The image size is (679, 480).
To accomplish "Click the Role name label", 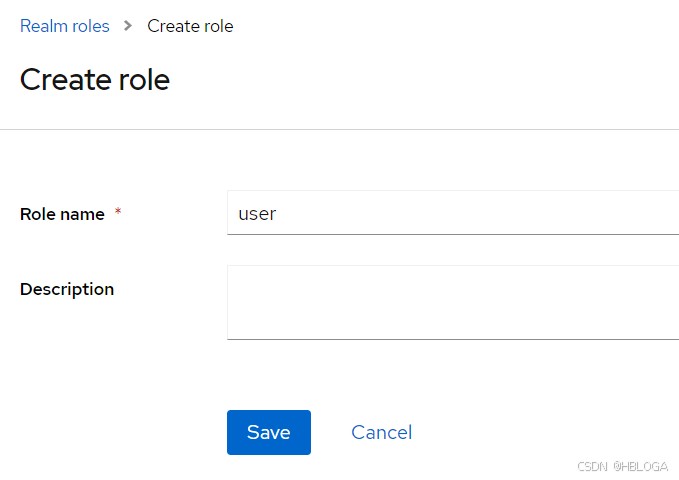I will pos(62,214).
